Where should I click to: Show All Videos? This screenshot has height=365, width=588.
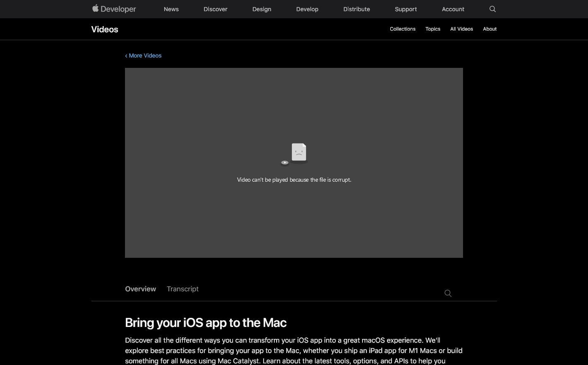click(x=461, y=29)
